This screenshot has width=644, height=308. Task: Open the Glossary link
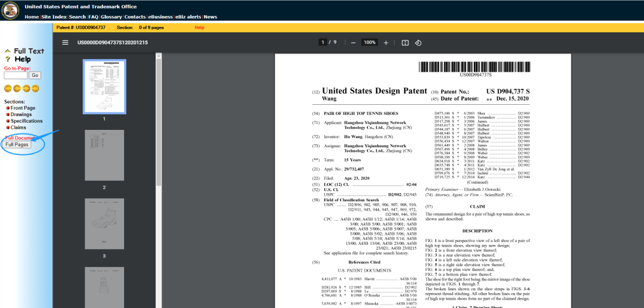111,17
